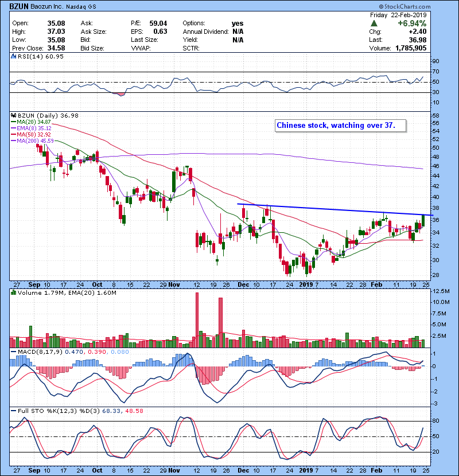
Task: Click the 2019 label on the price chart date axis
Action: click(306, 285)
